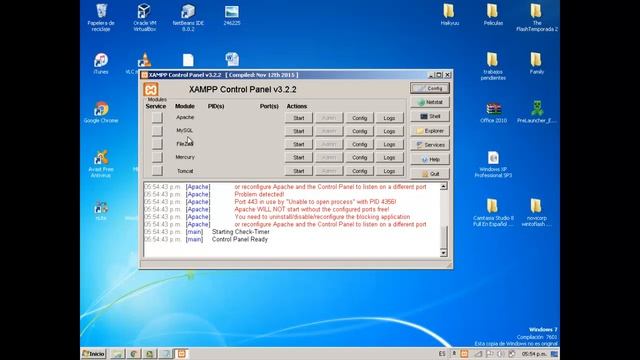Select the Camtasia Studio 8 folder
640x360 pixels.
[x=493, y=213]
